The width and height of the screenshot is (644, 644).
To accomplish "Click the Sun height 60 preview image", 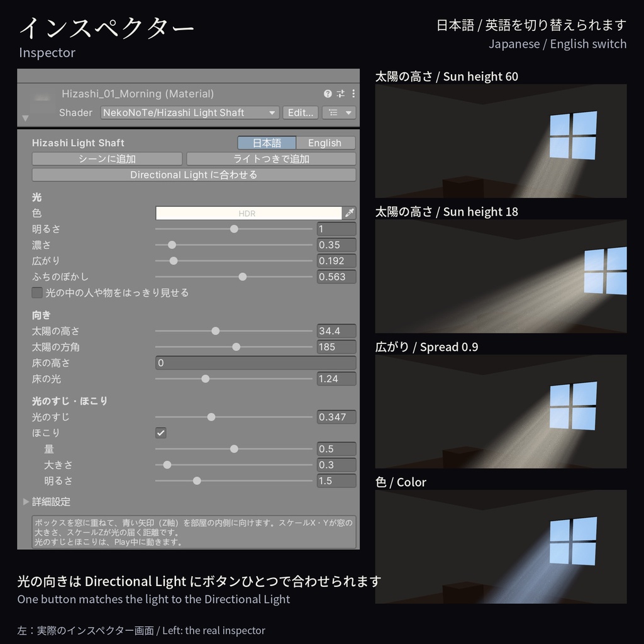I will click(501, 141).
